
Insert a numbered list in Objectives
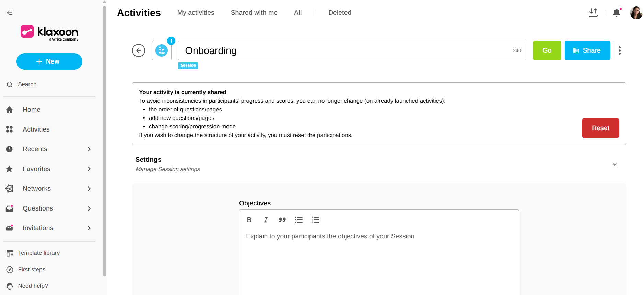click(x=315, y=220)
